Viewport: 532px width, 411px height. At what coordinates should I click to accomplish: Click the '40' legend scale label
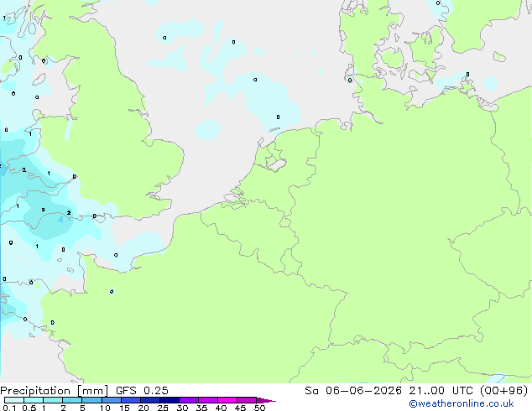tap(221, 408)
